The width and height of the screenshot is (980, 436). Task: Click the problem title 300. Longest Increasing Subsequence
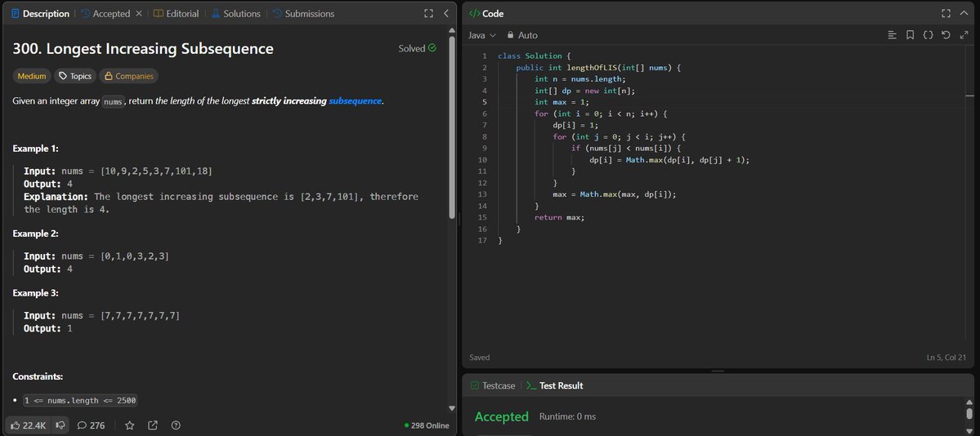[x=143, y=49]
